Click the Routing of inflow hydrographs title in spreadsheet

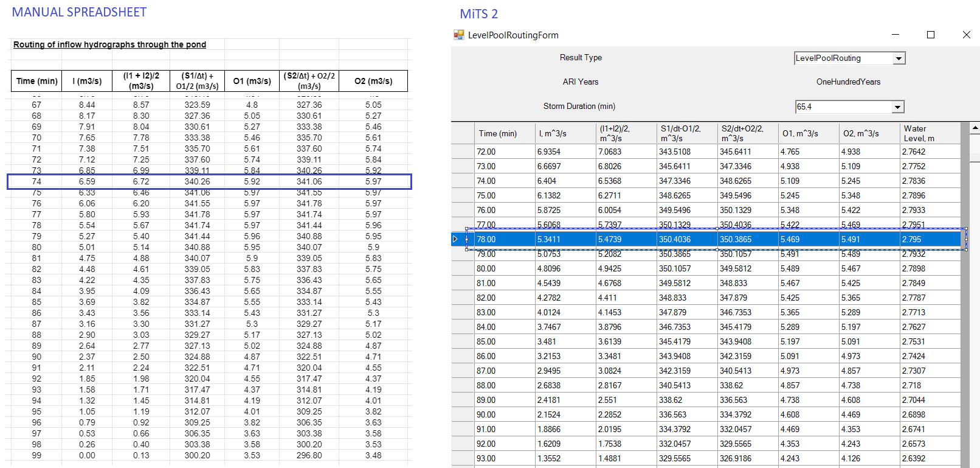109,44
